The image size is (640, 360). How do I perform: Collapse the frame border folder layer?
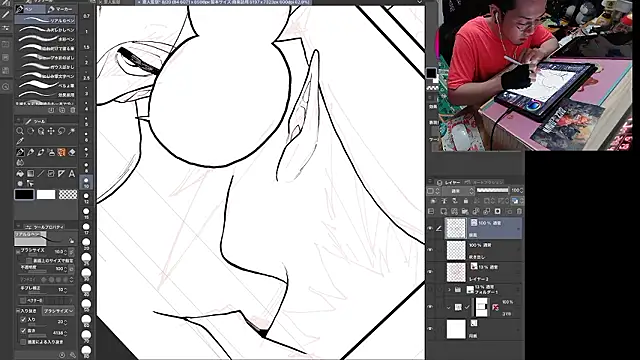(449, 307)
